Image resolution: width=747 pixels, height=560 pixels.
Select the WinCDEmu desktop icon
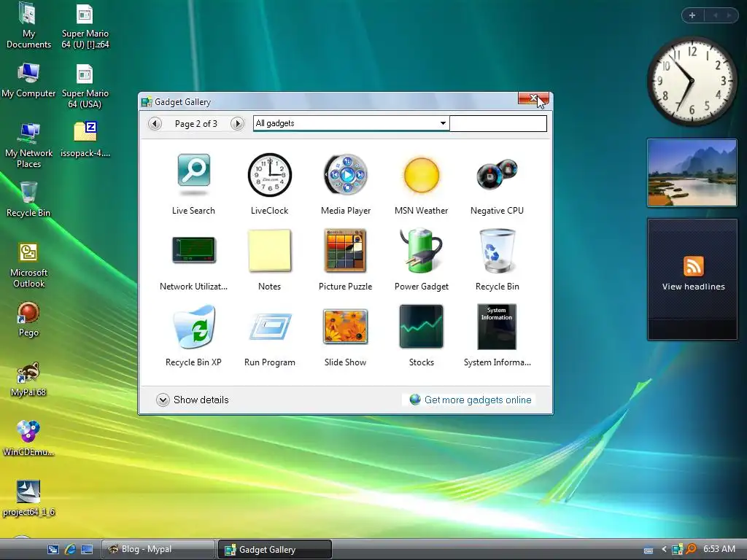[28, 438]
